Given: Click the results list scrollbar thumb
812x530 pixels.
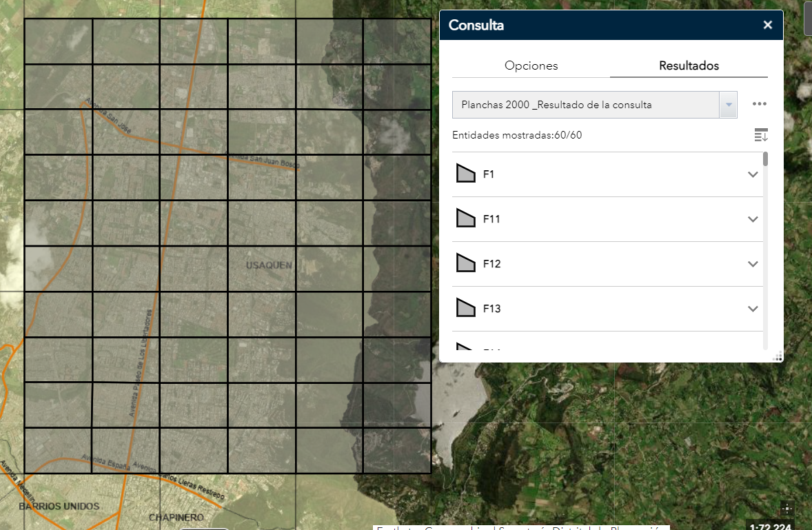Looking at the screenshot, I should (x=765, y=159).
